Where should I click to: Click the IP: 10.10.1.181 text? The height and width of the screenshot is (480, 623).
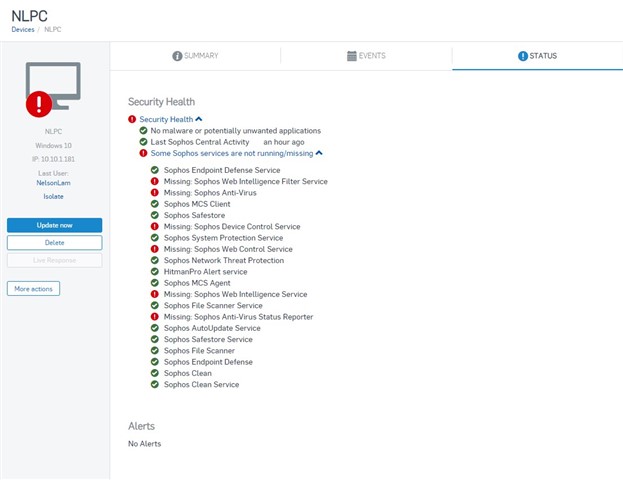(53, 159)
